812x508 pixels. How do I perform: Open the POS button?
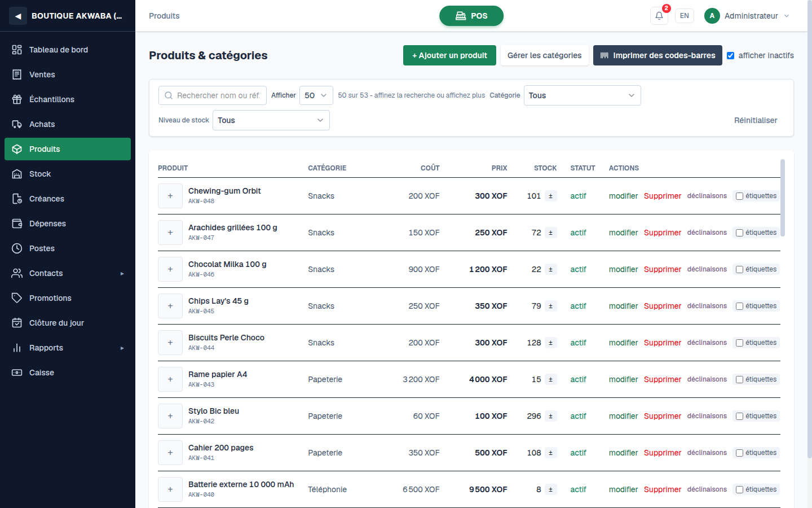coord(471,16)
